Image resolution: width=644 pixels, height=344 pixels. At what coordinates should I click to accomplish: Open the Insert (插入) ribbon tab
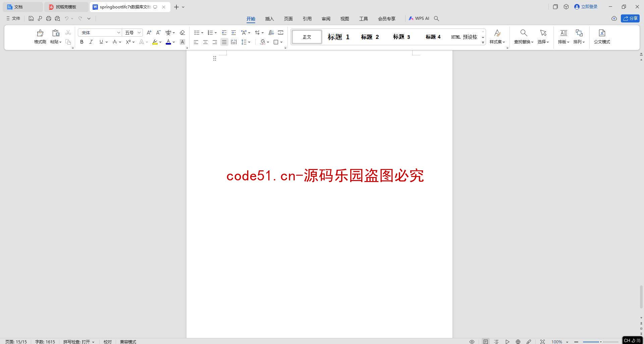click(x=269, y=19)
